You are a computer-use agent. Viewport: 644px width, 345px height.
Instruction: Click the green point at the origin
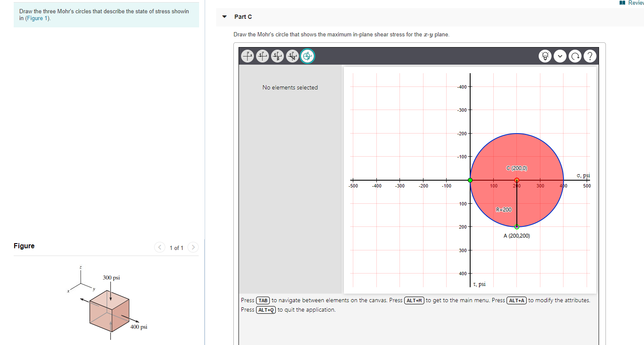point(470,180)
